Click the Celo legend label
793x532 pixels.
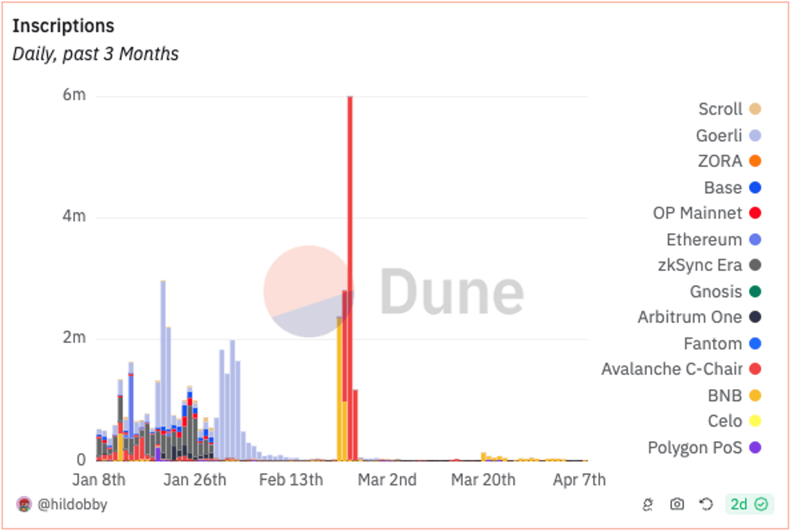tap(725, 421)
